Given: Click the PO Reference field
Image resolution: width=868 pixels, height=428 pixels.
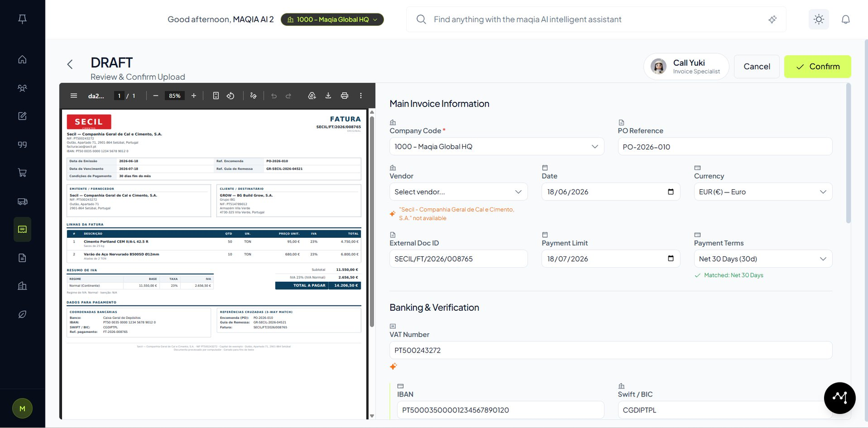Looking at the screenshot, I should point(725,146).
